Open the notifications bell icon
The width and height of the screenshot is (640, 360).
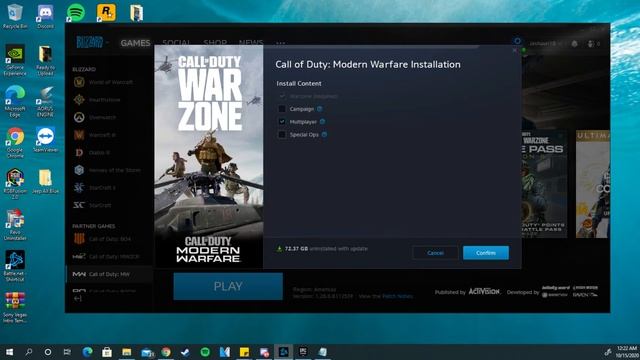[575, 43]
